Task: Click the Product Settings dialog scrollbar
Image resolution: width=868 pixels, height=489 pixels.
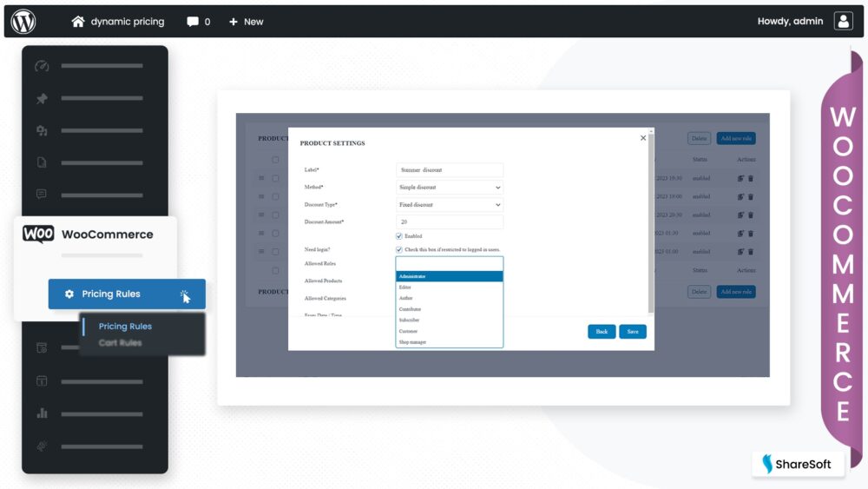Action: coord(651,221)
